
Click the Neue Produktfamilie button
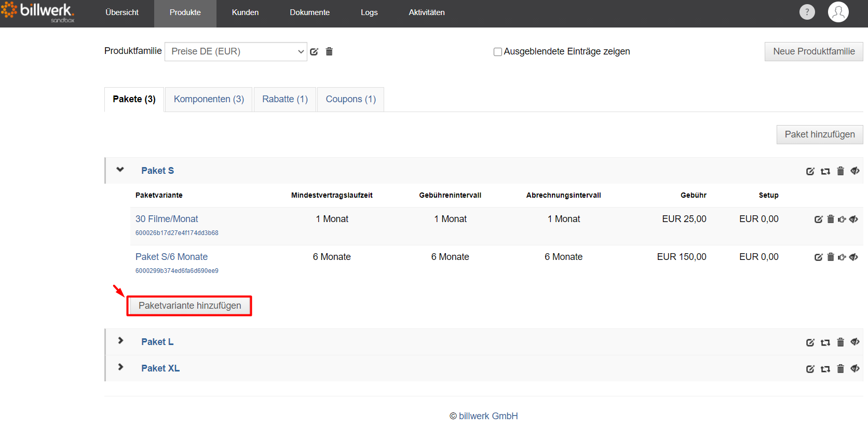coord(814,51)
